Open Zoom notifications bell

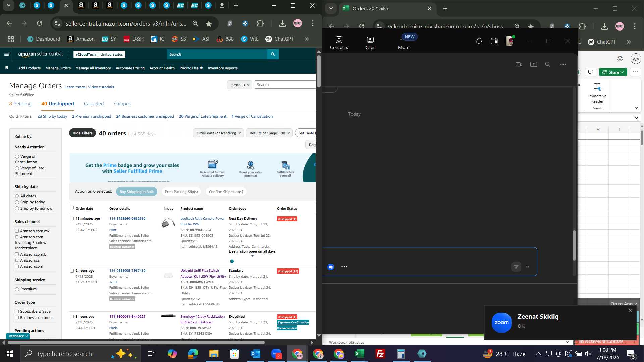(479, 41)
